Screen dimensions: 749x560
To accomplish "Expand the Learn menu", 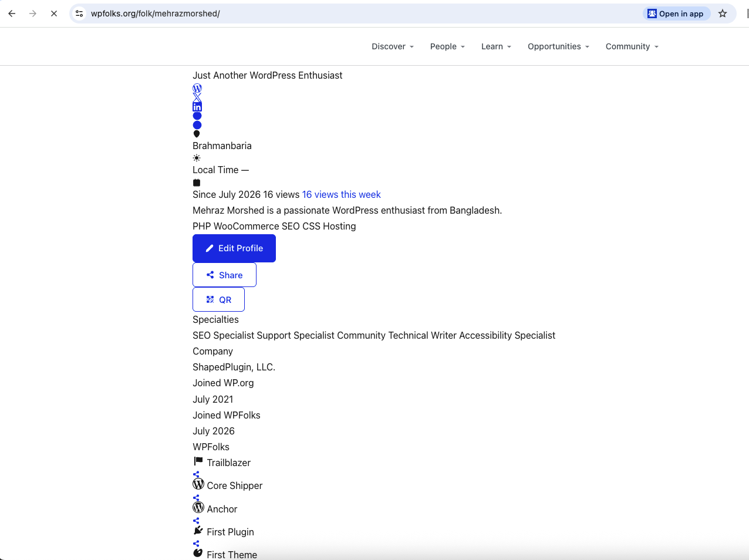I will point(496,46).
